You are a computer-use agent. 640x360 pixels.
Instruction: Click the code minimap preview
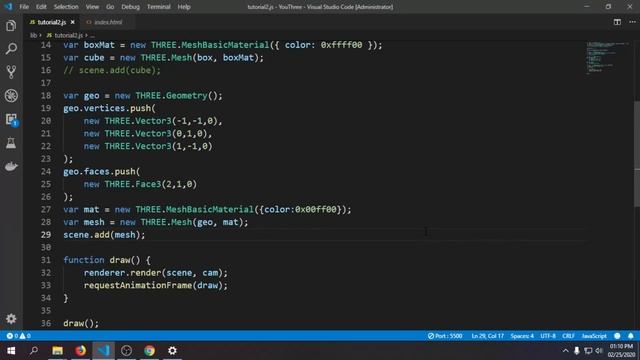point(607,58)
